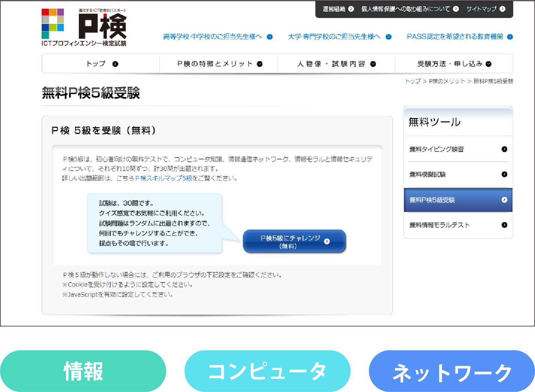Click arrow icon beside 無料模擬試験
The image size is (535, 392).
click(x=504, y=174)
